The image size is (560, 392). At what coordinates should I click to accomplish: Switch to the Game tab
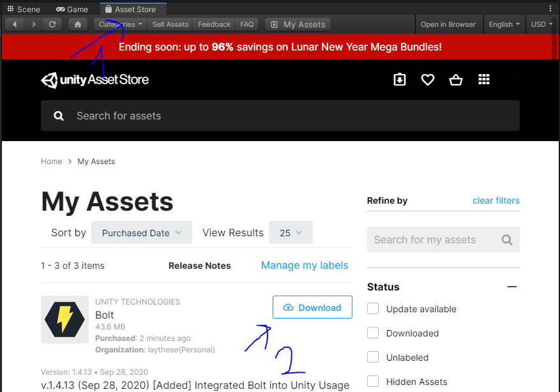73,10
